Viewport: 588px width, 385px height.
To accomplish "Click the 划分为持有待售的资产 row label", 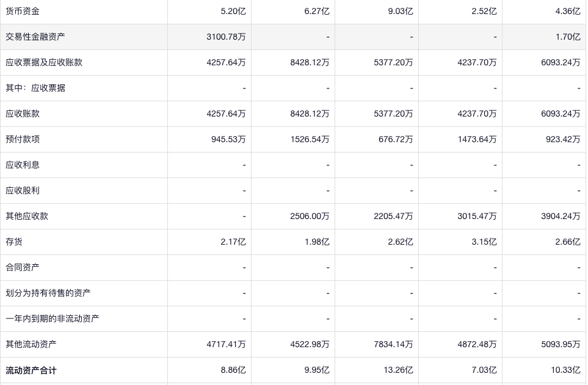I will [48, 293].
